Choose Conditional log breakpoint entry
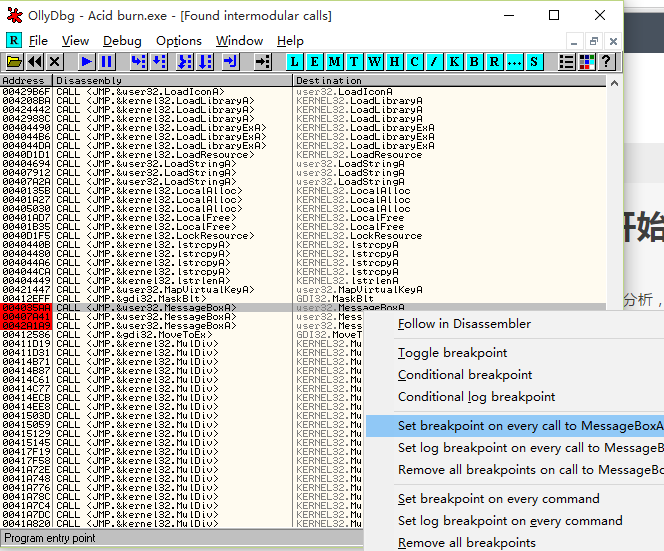Viewport: 664px width, 551px height. (x=476, y=397)
